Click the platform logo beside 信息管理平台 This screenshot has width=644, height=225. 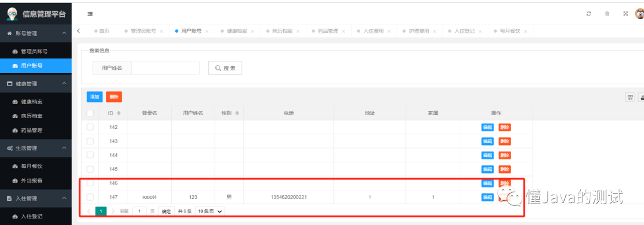pyautogui.click(x=13, y=14)
